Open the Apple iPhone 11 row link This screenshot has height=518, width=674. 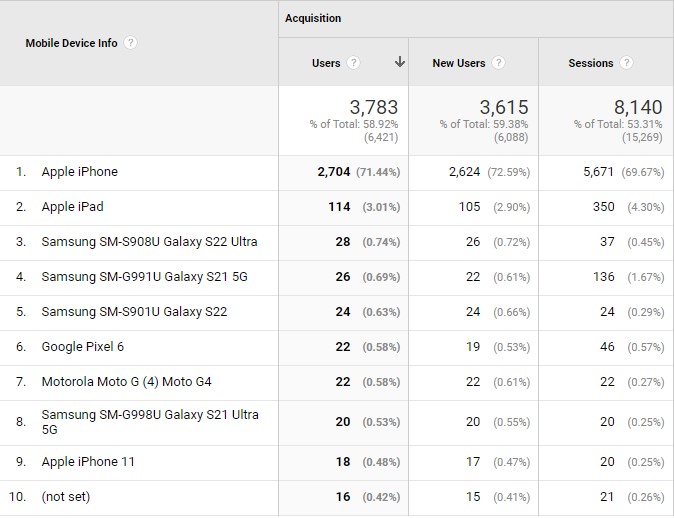[88, 462]
